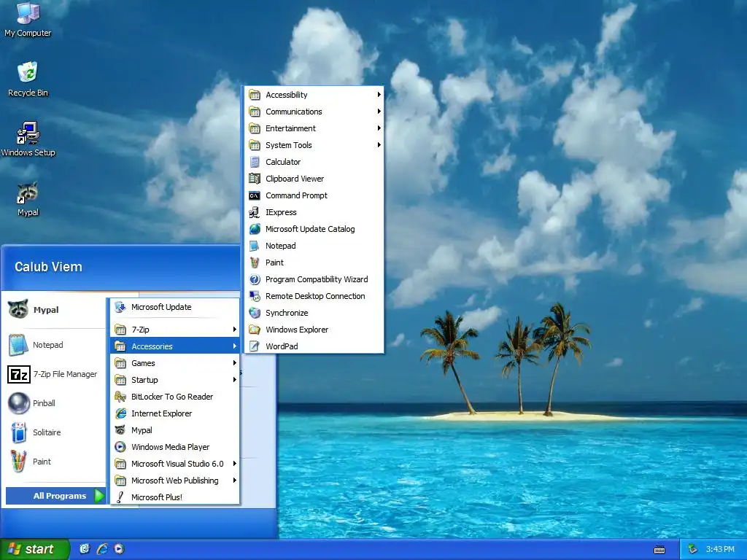Click the Paint icon in Start menu left column
The width and height of the screenshot is (747, 560).
pyautogui.click(x=18, y=462)
